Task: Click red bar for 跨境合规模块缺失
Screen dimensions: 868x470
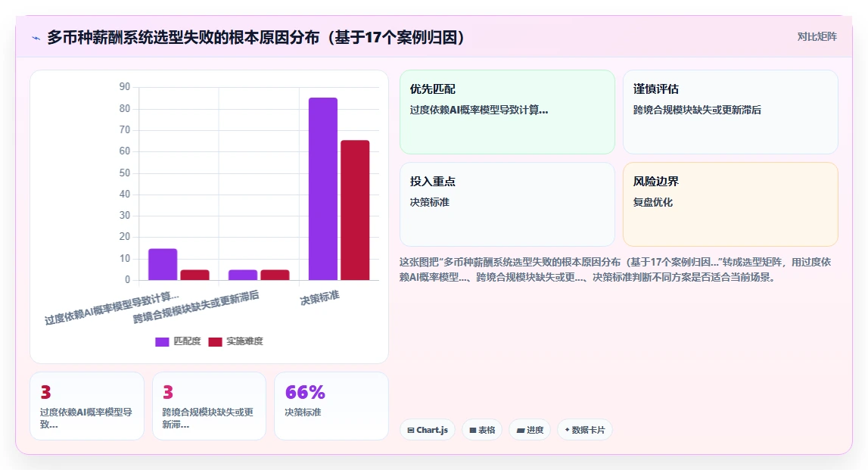Action: coord(275,275)
